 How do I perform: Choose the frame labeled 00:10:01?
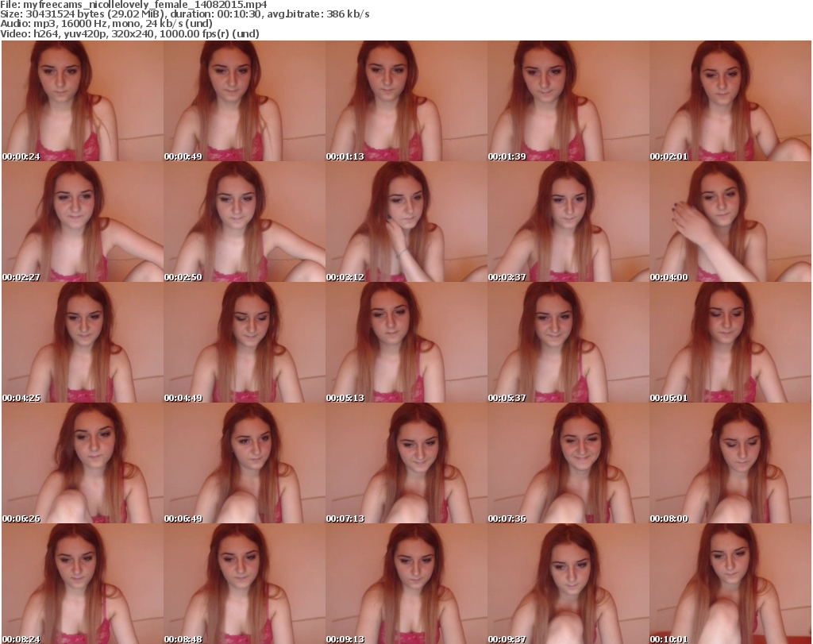[x=730, y=584]
